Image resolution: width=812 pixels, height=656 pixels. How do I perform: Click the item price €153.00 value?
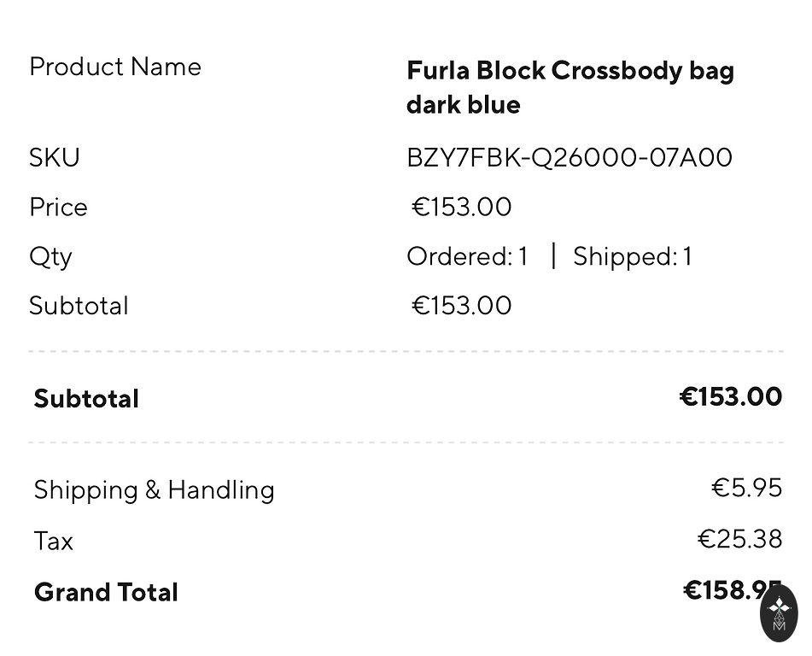pos(462,207)
